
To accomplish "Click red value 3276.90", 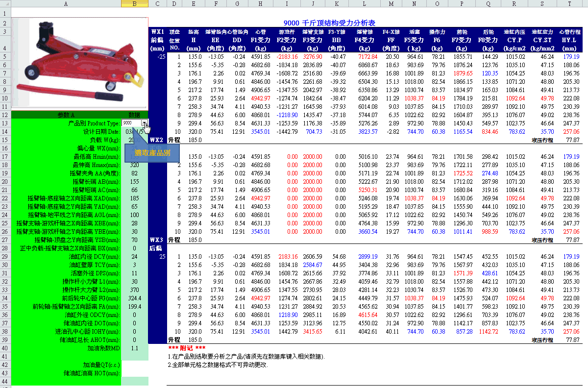I will (x=313, y=56).
